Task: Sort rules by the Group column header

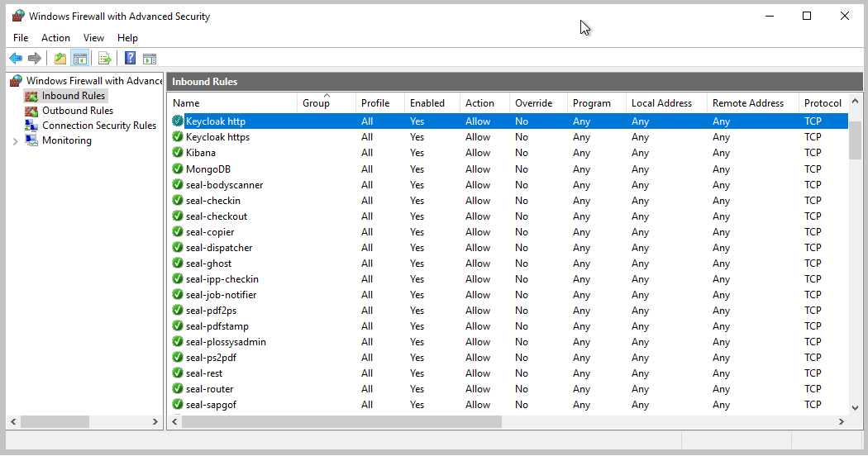Action: click(326, 103)
